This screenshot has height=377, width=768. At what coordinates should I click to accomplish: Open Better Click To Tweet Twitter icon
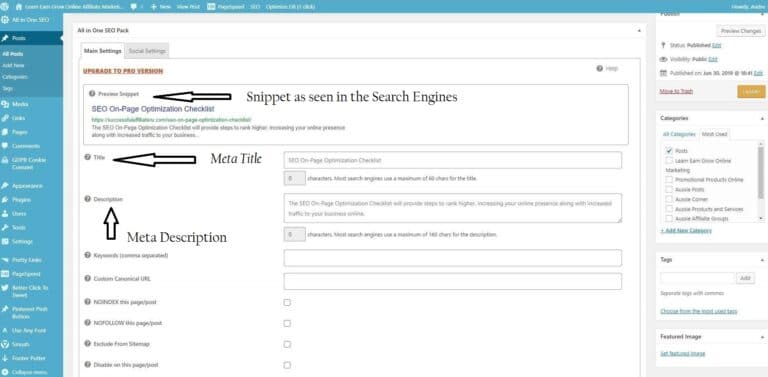tap(5, 288)
